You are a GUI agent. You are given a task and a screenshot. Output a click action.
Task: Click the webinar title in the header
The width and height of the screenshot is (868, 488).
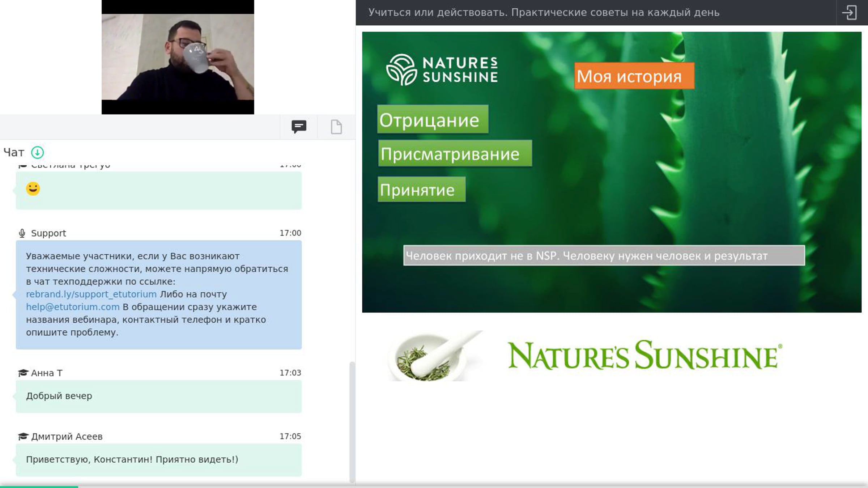click(544, 13)
